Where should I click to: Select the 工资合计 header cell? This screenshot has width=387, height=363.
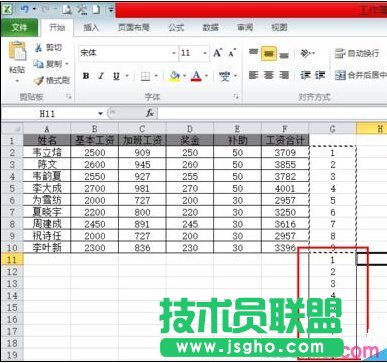click(x=285, y=140)
